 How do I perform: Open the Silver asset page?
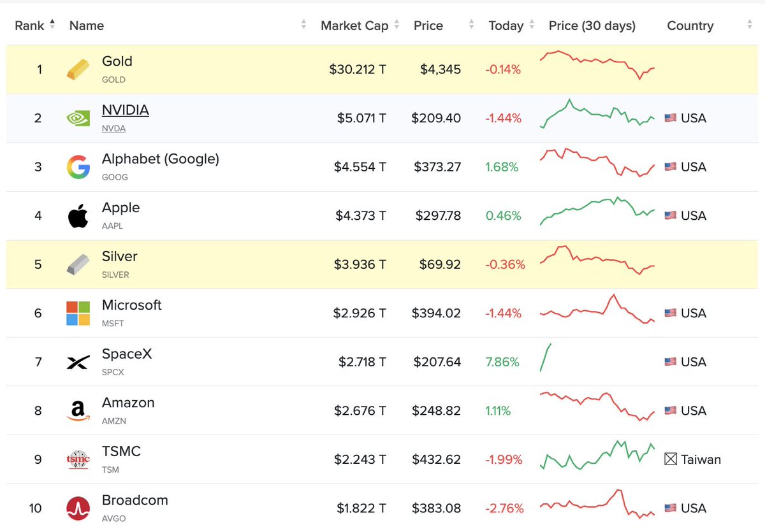(x=120, y=256)
